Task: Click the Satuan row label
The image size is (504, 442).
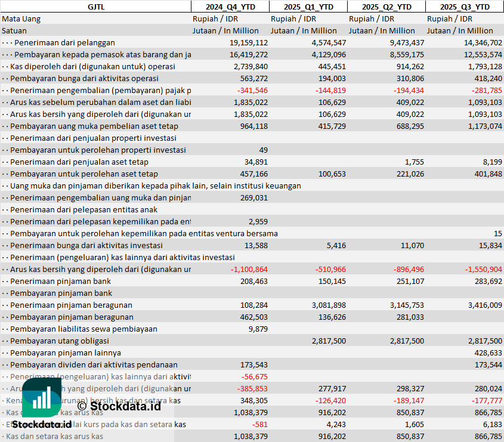Action: point(14,31)
